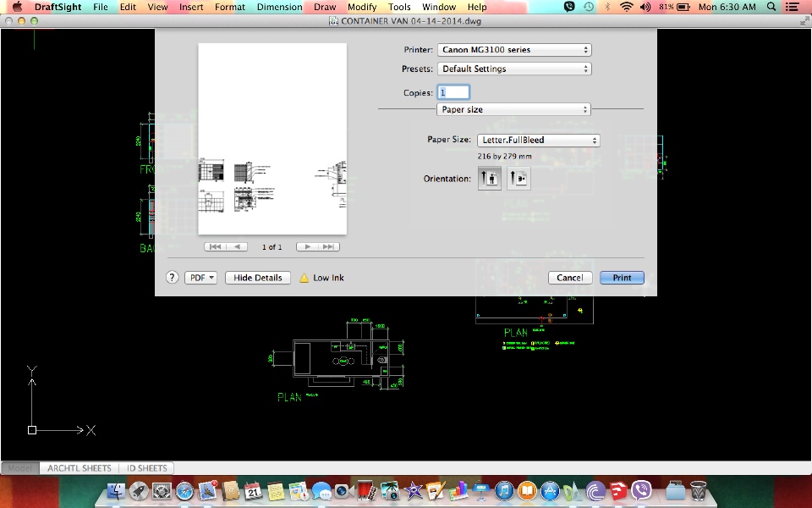Open Contacts from the Dock
The width and height of the screenshot is (812, 508).
pos(230,490)
